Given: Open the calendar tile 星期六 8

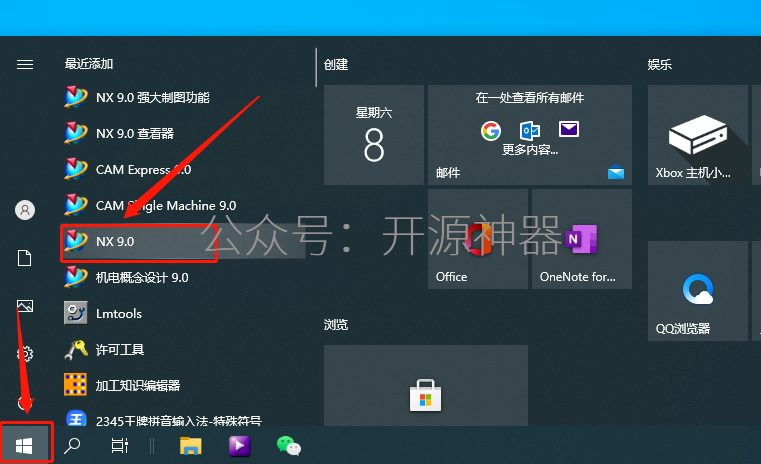Looking at the screenshot, I should (374, 135).
